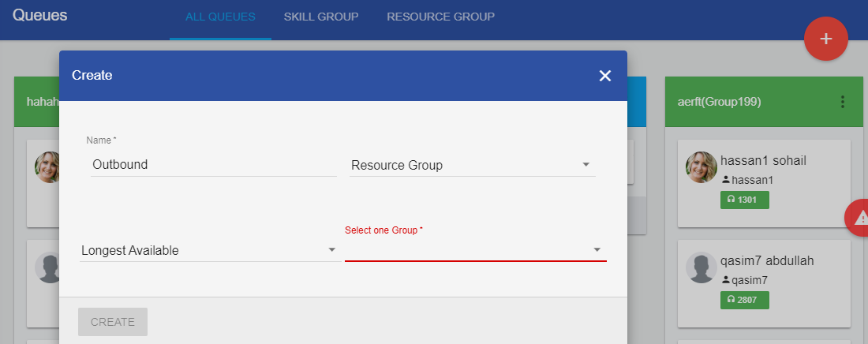Click qasim7 abdullah's grey avatar icon
This screenshot has height=344, width=868.
point(701,267)
